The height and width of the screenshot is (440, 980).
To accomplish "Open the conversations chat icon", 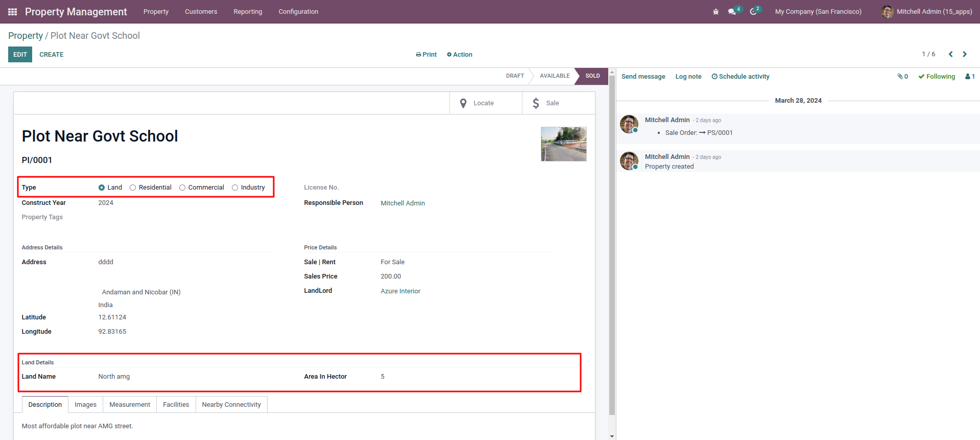I will point(732,12).
